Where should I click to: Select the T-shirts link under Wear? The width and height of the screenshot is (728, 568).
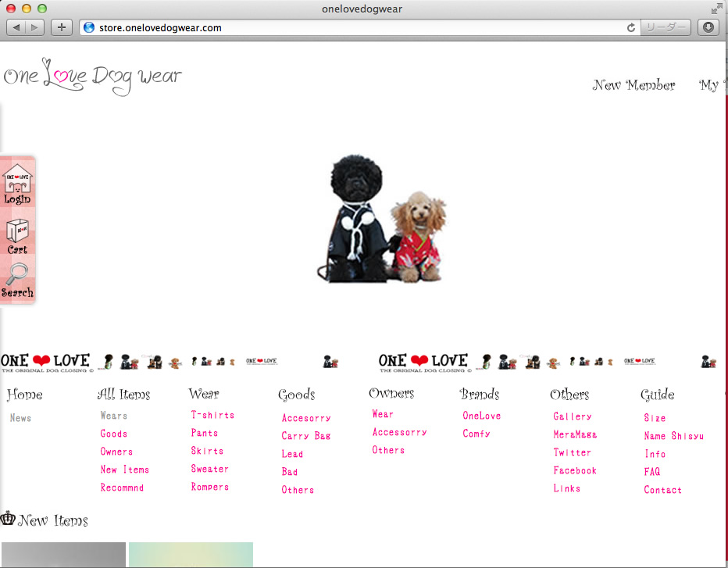tap(212, 415)
